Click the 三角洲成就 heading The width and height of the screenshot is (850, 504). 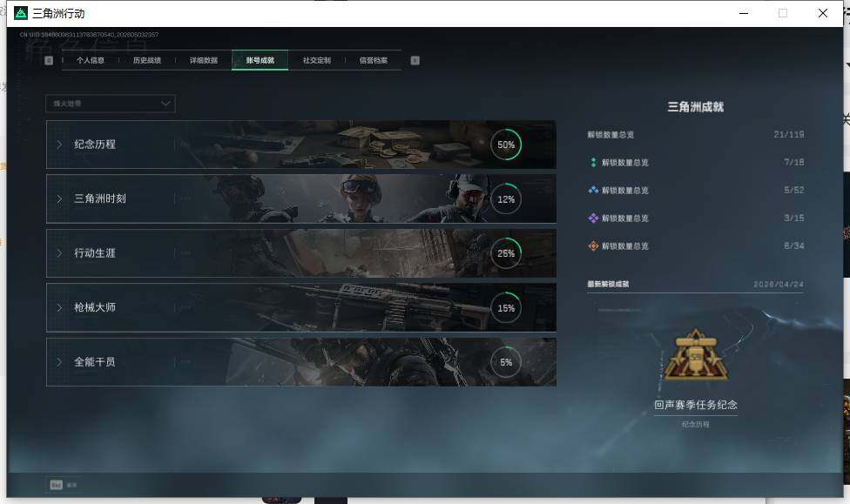pos(696,107)
